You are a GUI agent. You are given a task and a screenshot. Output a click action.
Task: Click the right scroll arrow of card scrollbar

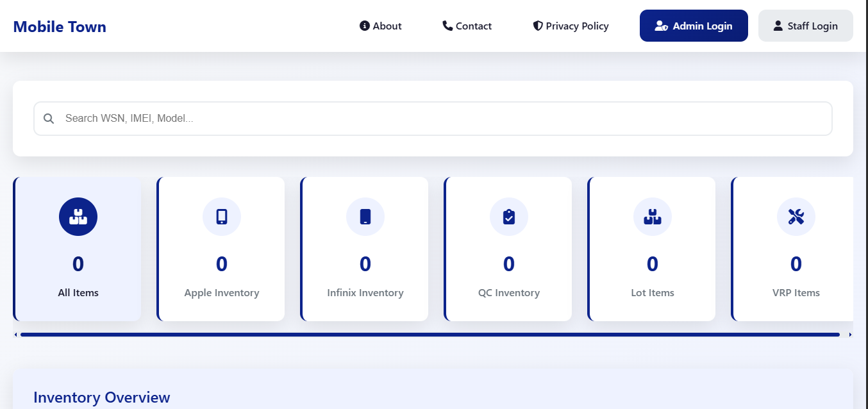click(850, 335)
